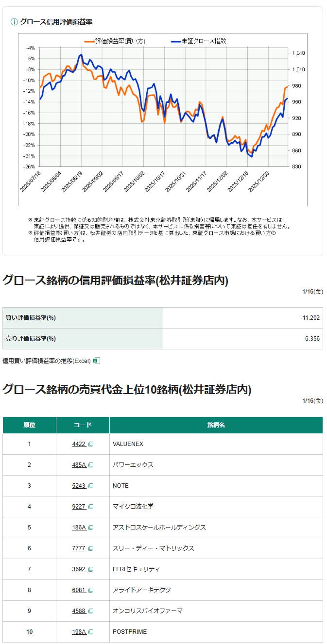The width and height of the screenshot is (327, 644).
Task: Copy stock code 4422 with copy icon
Action: (91, 444)
